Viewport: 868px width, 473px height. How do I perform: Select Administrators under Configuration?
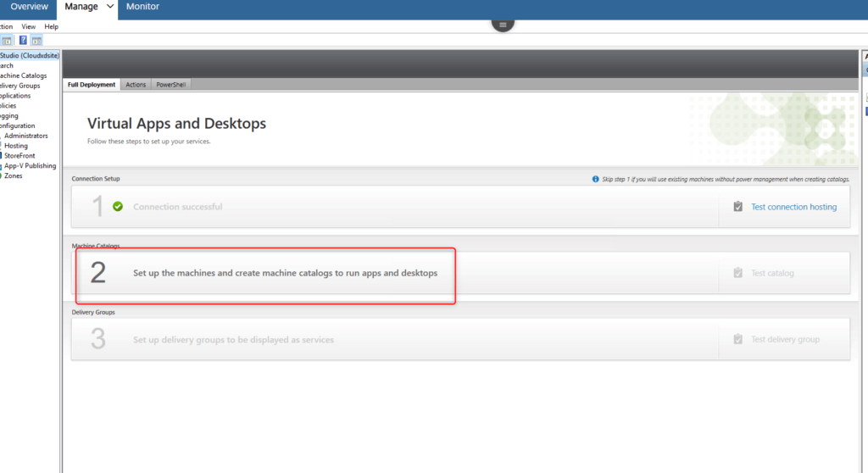pyautogui.click(x=26, y=136)
